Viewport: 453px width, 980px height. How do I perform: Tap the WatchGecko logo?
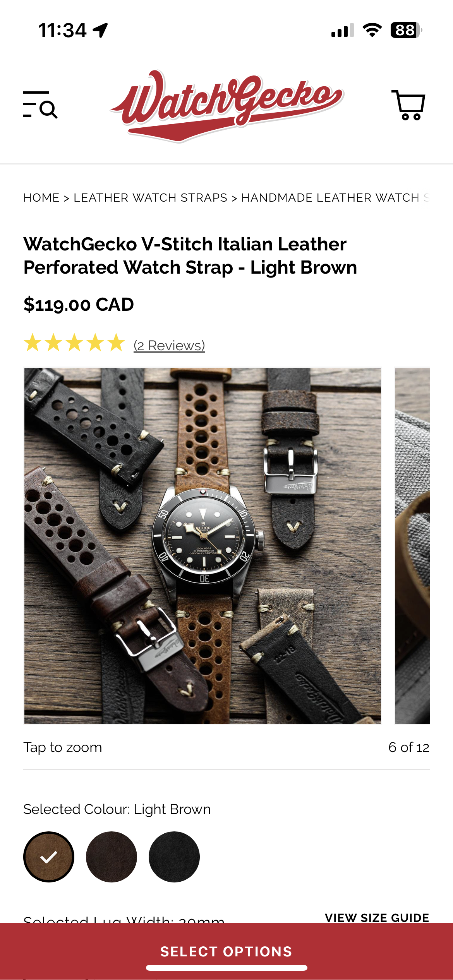click(226, 106)
